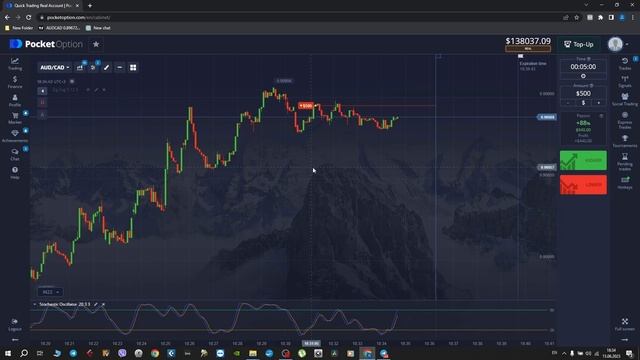Open Signals icon in right sidebar
Image resolution: width=640 pixels, height=360 pixels.
click(624, 81)
